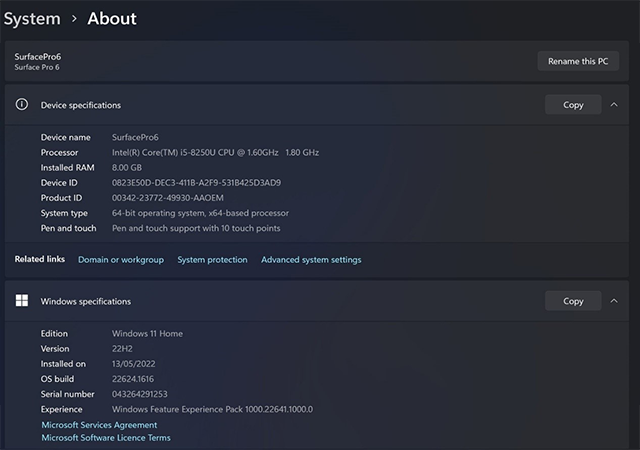
Task: Select the Product ID value text
Action: pyautogui.click(x=168, y=198)
